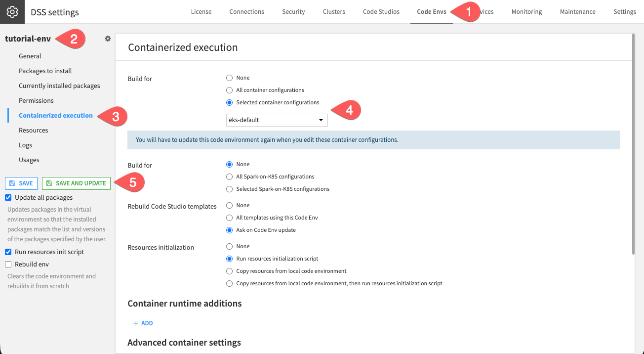644x354 pixels.
Task: Open the Settings tab
Action: pyautogui.click(x=624, y=12)
